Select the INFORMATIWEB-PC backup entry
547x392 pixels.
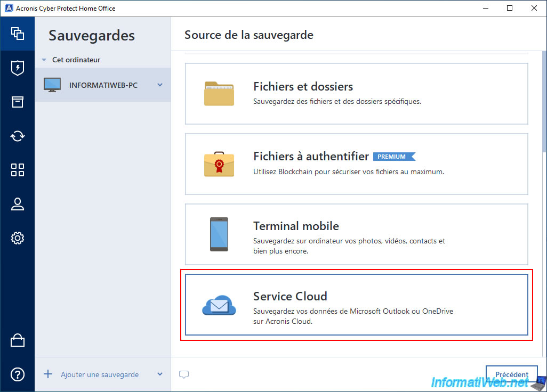pyautogui.click(x=103, y=85)
